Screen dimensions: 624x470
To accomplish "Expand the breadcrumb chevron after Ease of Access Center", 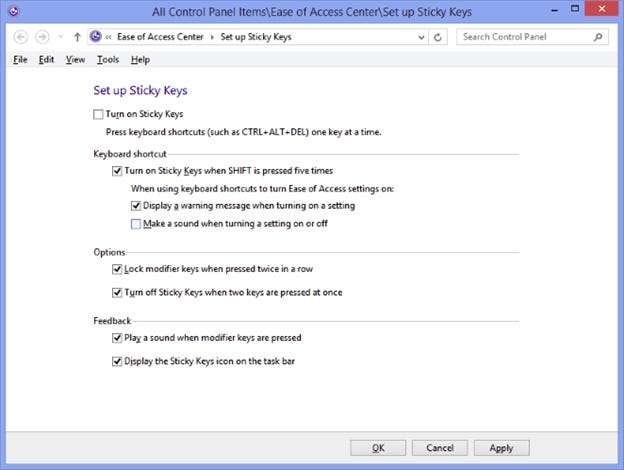I will click(x=211, y=37).
